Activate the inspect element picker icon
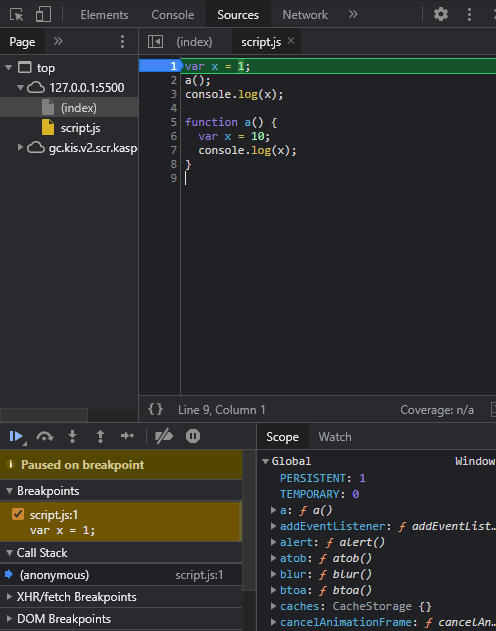The width and height of the screenshot is (496, 631). pyautogui.click(x=16, y=15)
